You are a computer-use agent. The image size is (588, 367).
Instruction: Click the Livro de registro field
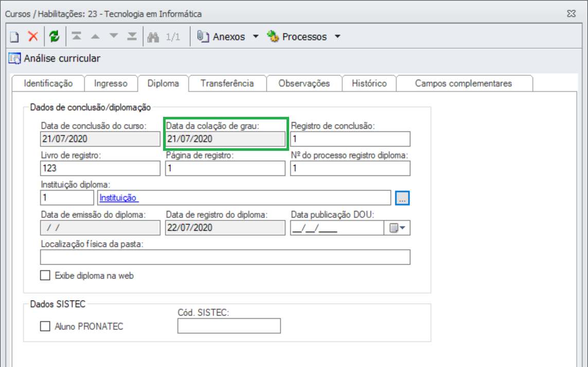click(x=100, y=168)
